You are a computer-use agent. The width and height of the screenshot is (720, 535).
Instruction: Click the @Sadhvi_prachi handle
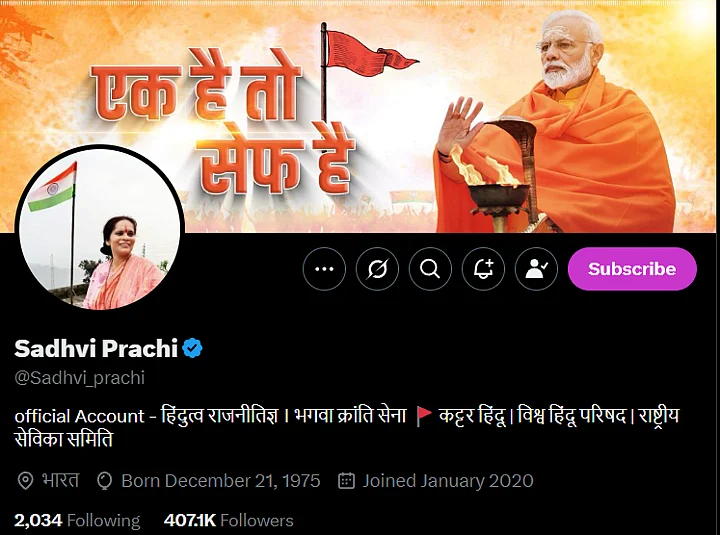(80, 378)
